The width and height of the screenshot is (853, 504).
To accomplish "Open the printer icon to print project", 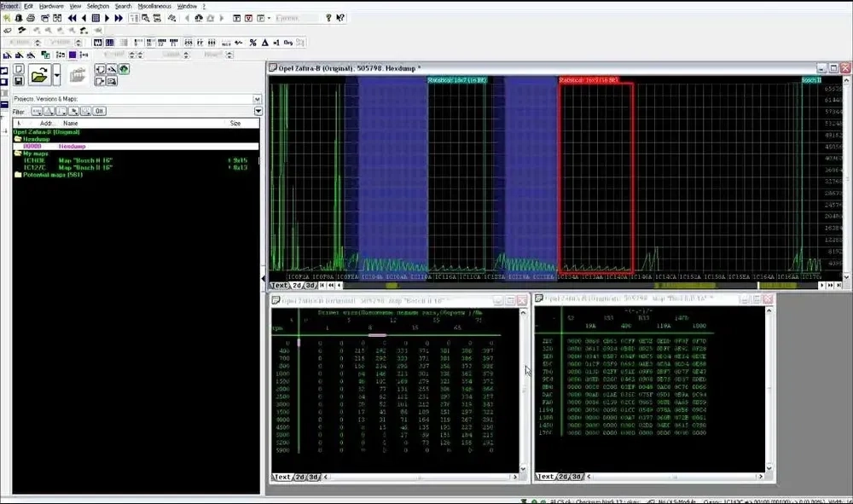I will [x=32, y=19].
